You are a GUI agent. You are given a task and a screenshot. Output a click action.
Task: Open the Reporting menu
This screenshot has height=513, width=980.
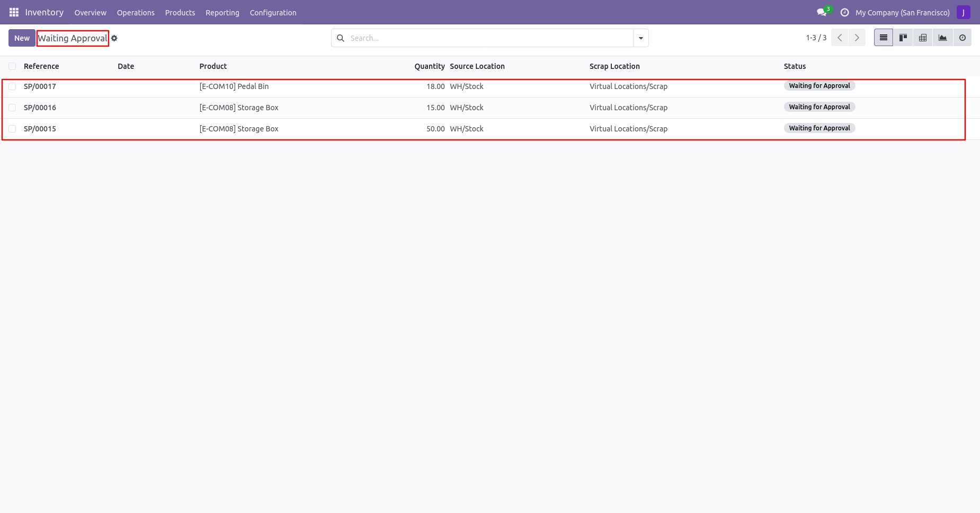pos(222,13)
